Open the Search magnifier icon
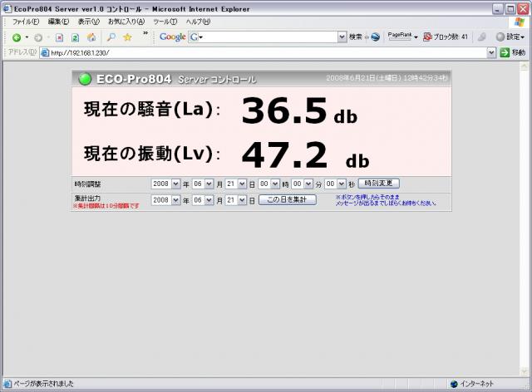 pyautogui.click(x=111, y=37)
